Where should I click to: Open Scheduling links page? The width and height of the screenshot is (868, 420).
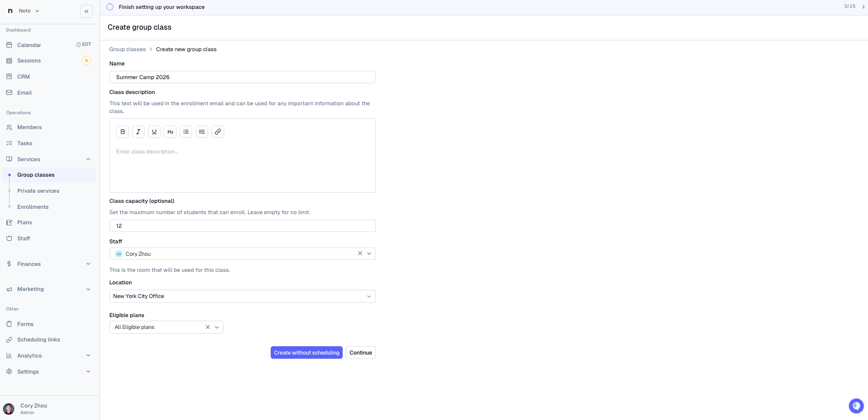tap(39, 340)
